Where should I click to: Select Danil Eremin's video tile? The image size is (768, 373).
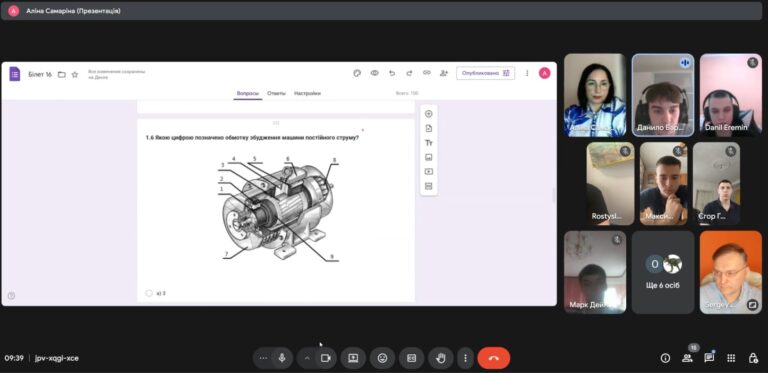pos(730,95)
